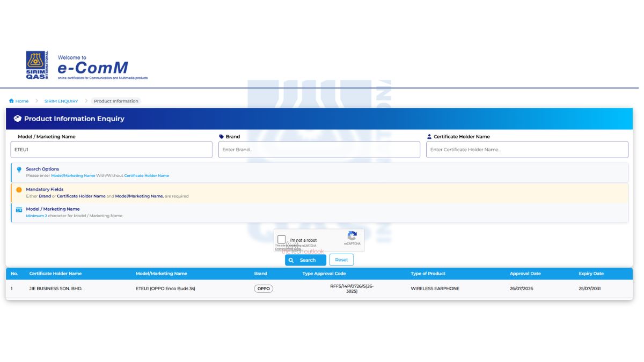
Task: Click the person icon beside Certificate Holder Name
Action: (429, 137)
